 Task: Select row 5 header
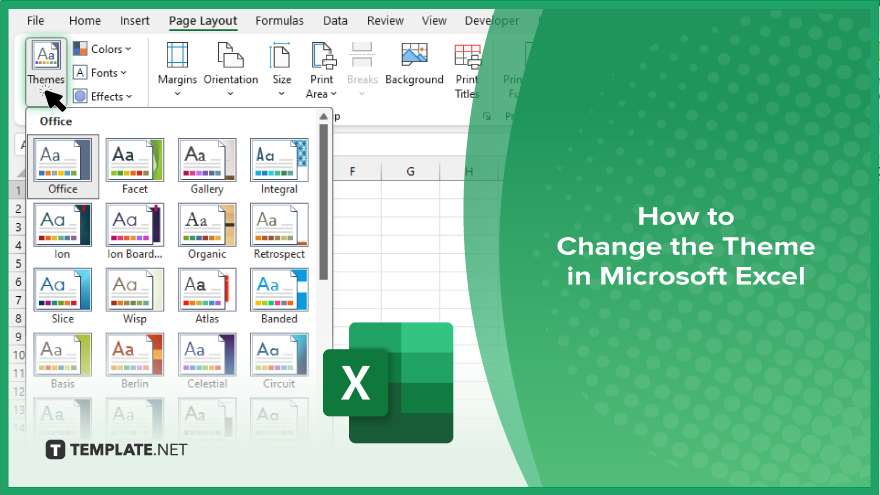pos(18,263)
